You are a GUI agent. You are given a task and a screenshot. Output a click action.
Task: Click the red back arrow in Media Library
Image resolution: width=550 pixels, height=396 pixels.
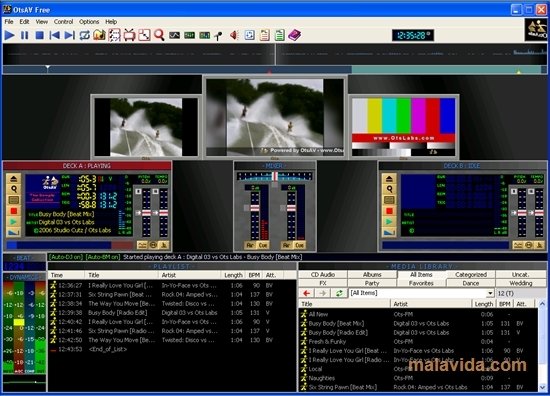[x=307, y=293]
